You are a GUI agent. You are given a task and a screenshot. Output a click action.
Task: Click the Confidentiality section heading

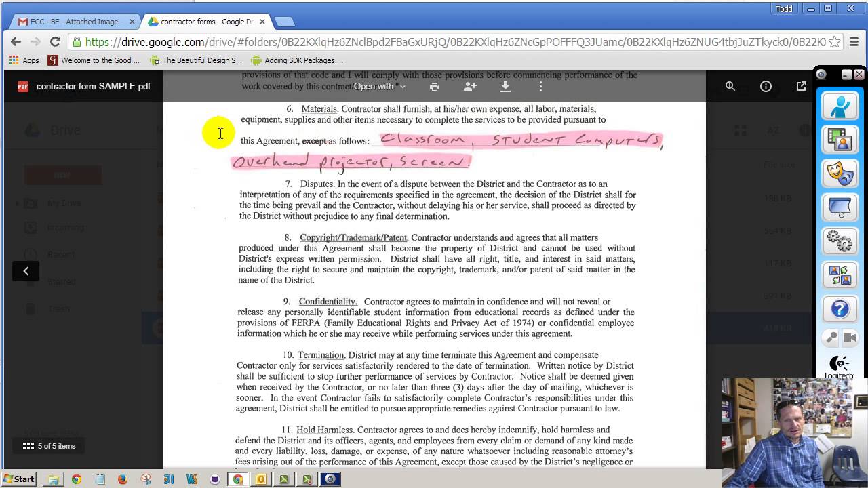[328, 302]
